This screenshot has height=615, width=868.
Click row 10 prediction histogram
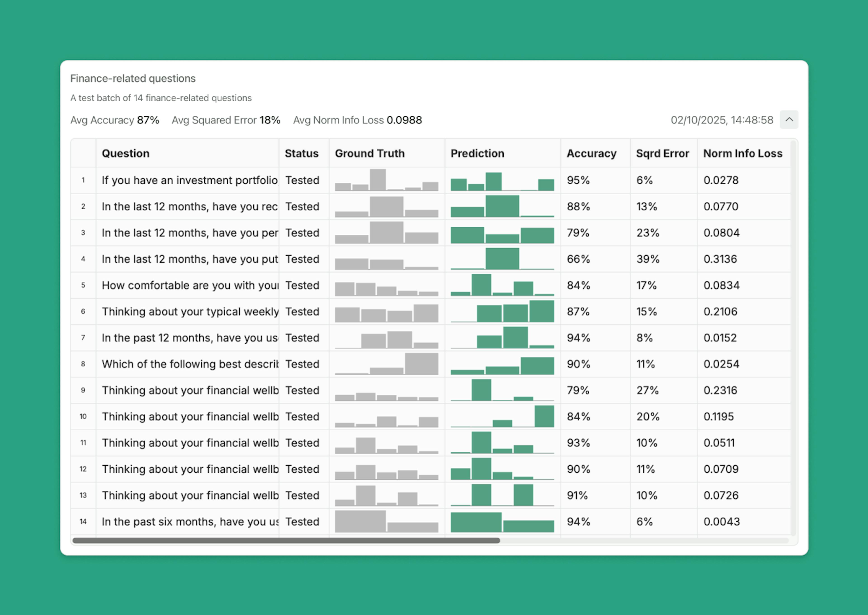point(502,417)
